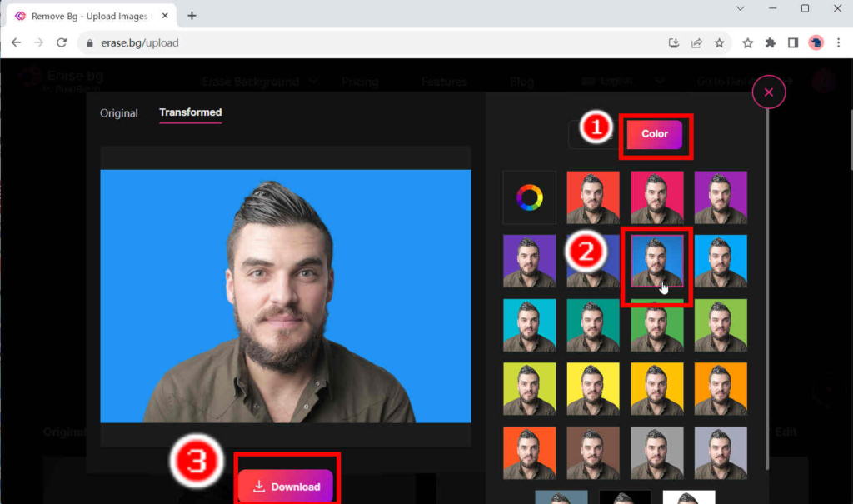
Task: Enable the Color background mode
Action: pyautogui.click(x=656, y=133)
